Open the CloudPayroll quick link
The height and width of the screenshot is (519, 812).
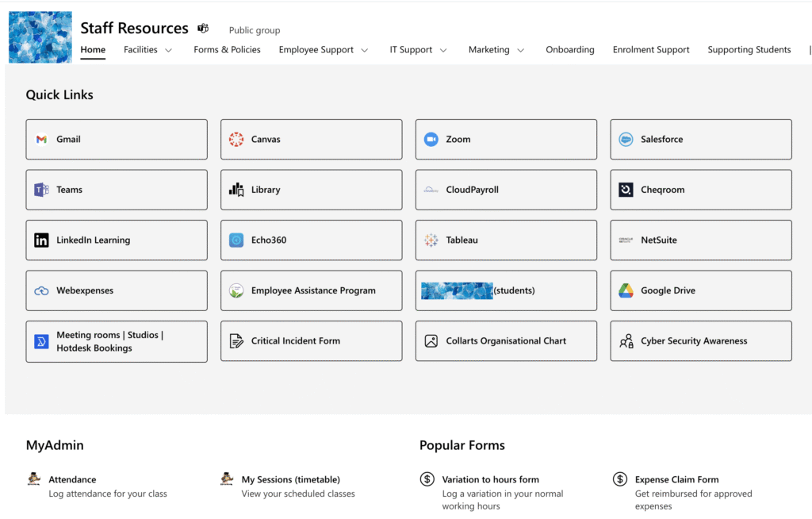[x=506, y=190]
